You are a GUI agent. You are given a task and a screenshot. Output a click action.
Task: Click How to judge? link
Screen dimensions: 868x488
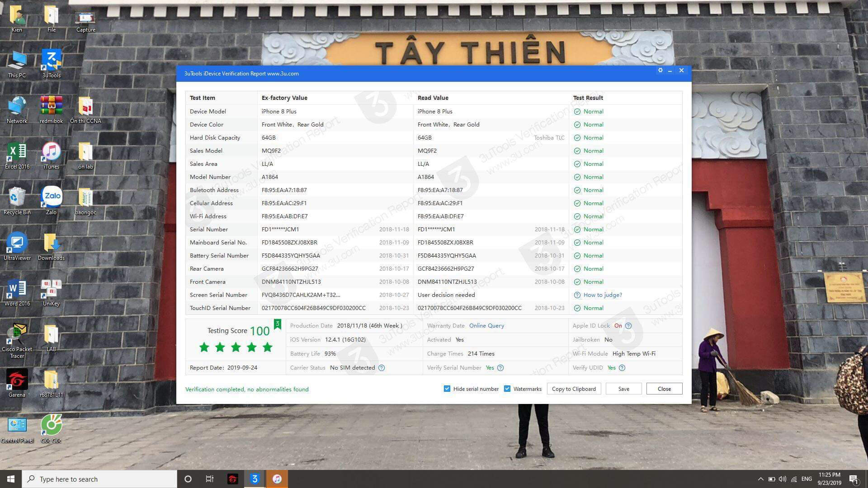pos(602,295)
